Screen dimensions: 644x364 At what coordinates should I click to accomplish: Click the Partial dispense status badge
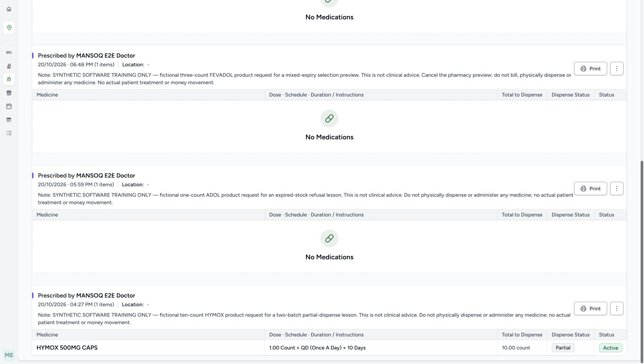click(563, 348)
